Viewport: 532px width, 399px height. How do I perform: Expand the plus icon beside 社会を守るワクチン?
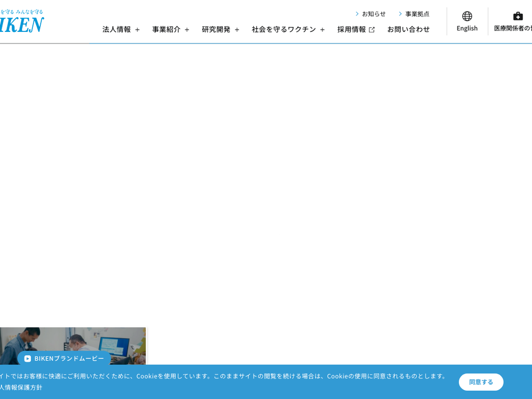[x=322, y=30]
